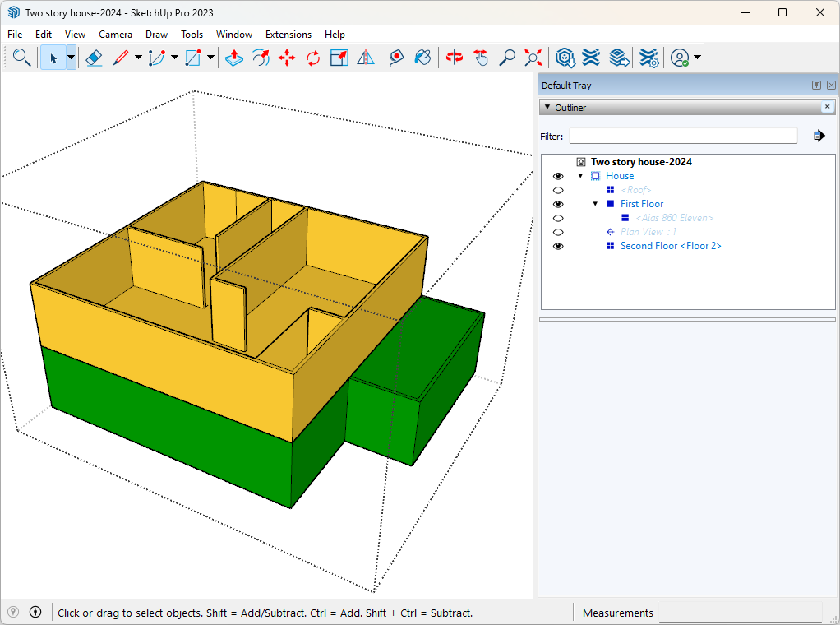Collapse the First Floor tree node

pos(595,204)
